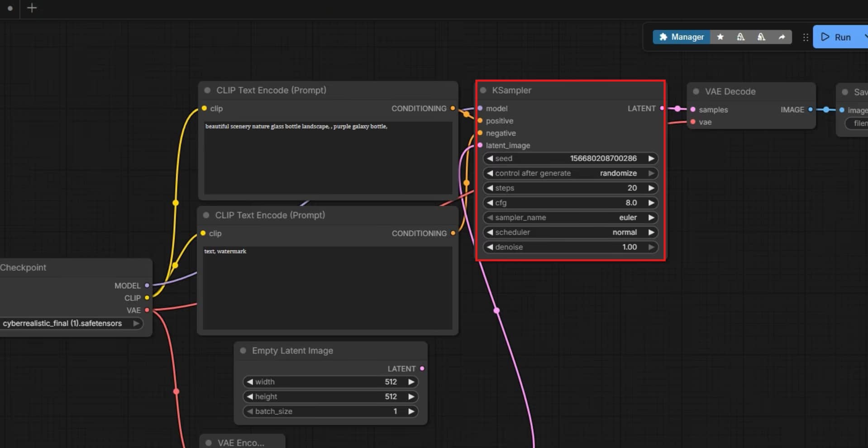Viewport: 868px width, 448px height.
Task: Collapse the Empty Latent Image node
Action: 243,351
